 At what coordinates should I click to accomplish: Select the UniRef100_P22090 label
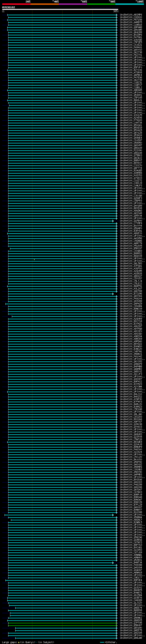tap(131, 151)
